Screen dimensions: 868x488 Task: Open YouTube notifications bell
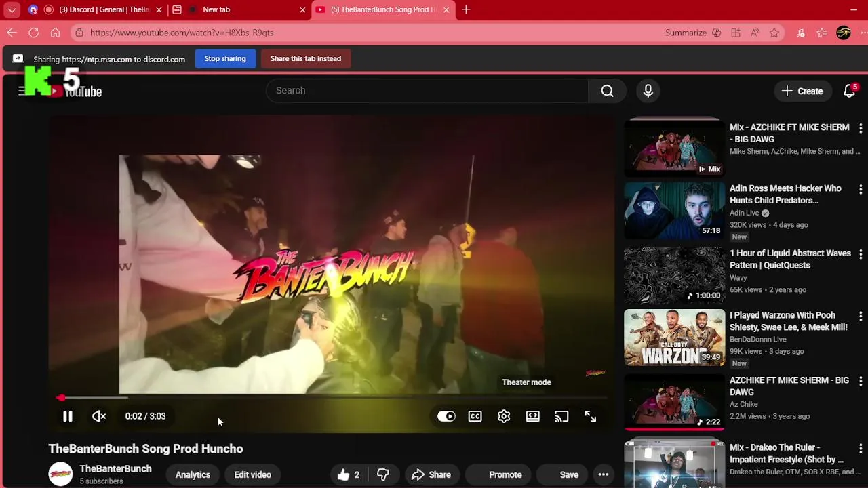coord(849,91)
